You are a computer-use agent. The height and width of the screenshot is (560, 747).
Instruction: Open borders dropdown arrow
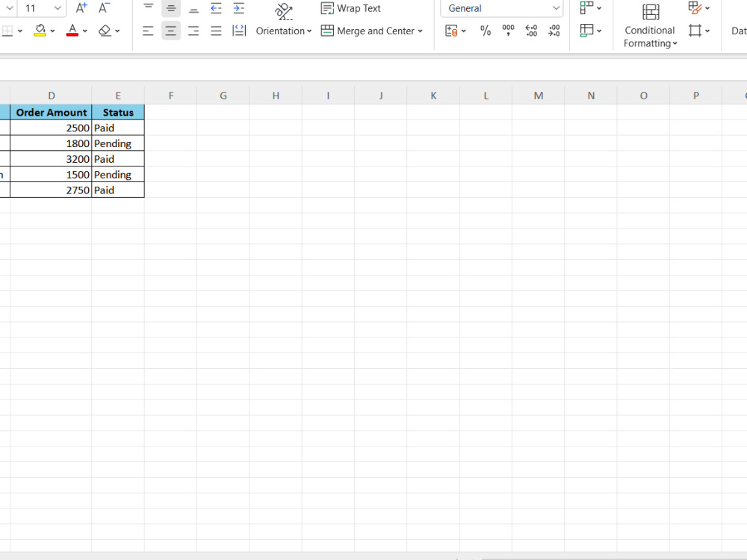20,31
